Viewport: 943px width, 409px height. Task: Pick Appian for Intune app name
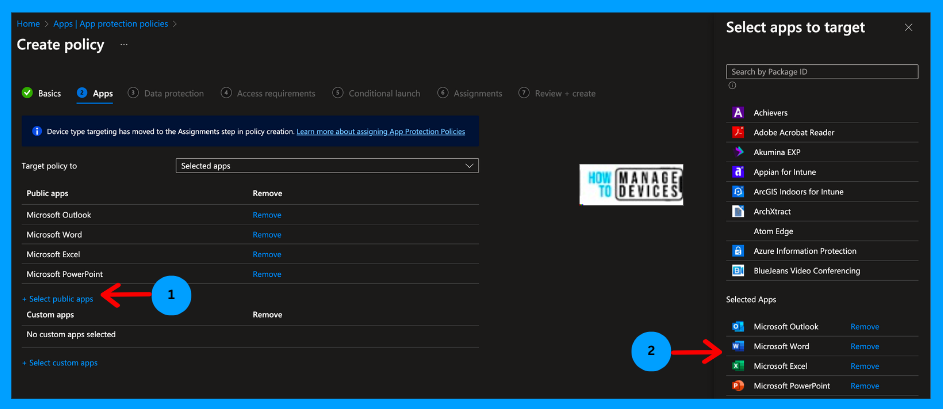[x=785, y=172]
